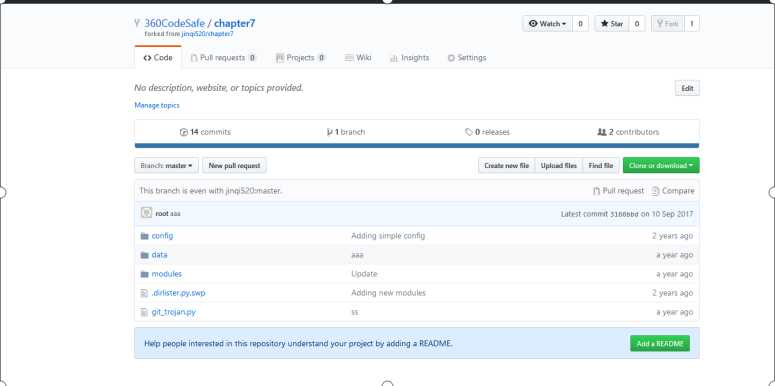Open the 'Adding simple config' commit message

click(388, 236)
